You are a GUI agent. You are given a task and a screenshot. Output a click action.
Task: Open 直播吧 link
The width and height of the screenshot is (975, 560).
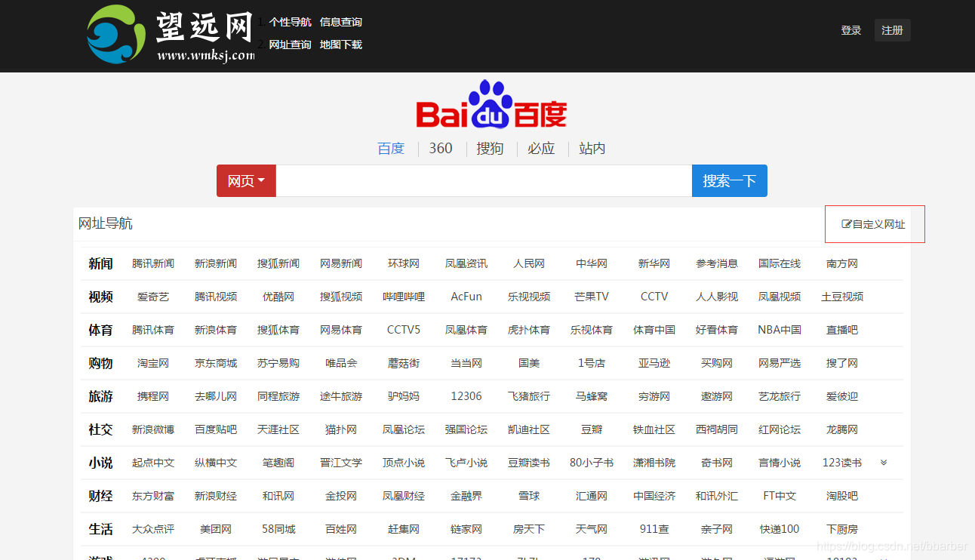point(842,330)
